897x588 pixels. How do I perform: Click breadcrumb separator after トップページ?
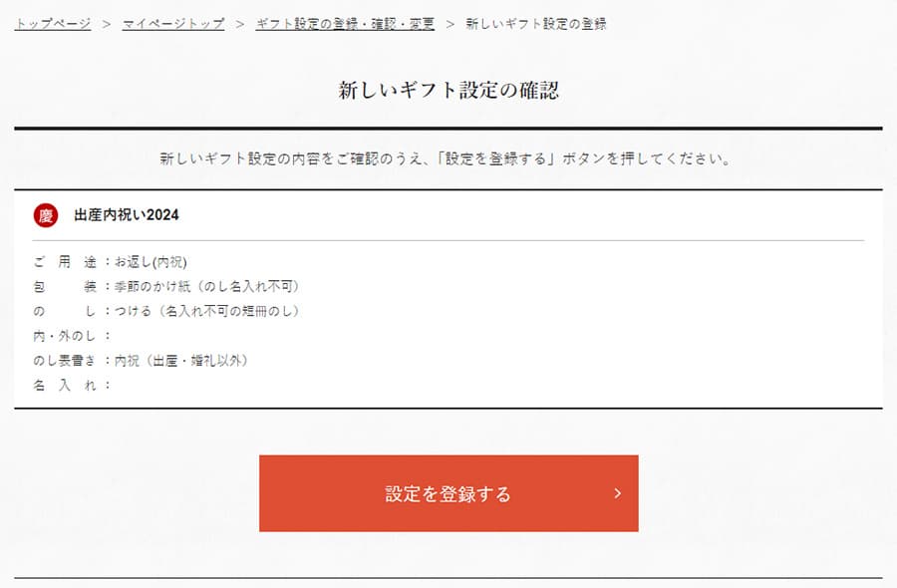[x=107, y=24]
